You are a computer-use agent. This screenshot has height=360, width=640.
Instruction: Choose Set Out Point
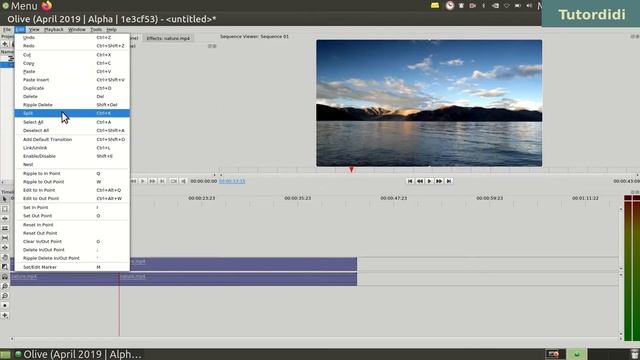tap(72, 216)
